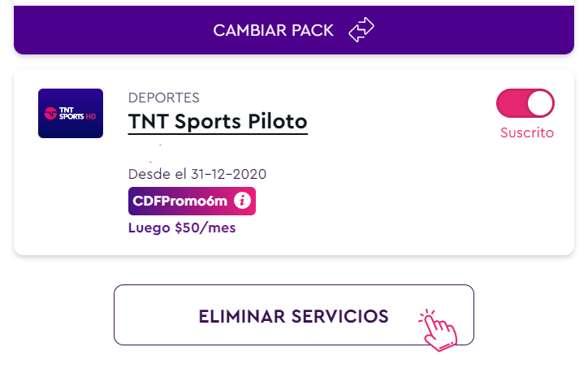Select the DEPORTES category label
588x373 pixels.
click(164, 98)
